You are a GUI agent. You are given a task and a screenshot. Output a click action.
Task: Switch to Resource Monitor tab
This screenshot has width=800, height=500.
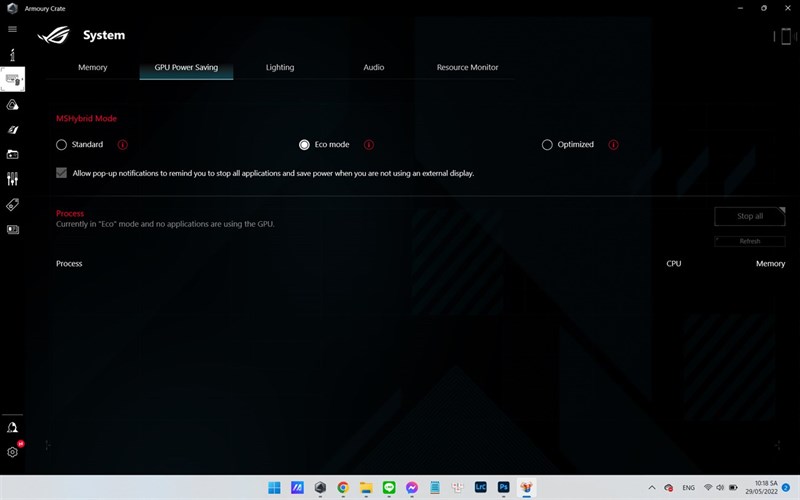tap(467, 67)
